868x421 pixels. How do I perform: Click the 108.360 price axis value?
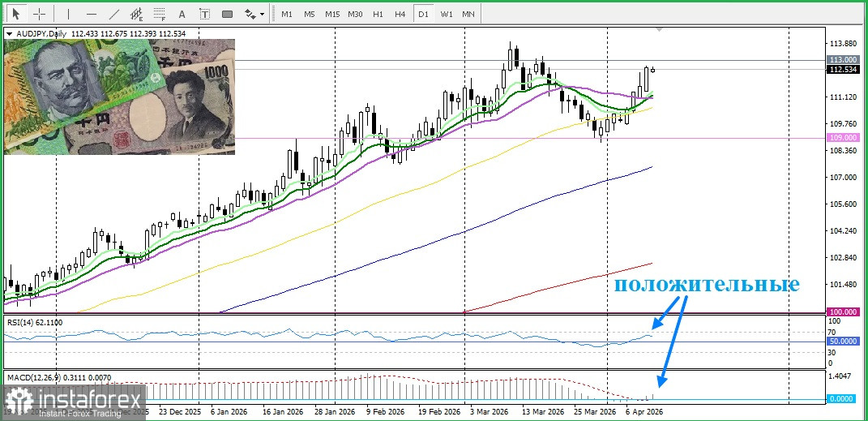[x=841, y=151]
